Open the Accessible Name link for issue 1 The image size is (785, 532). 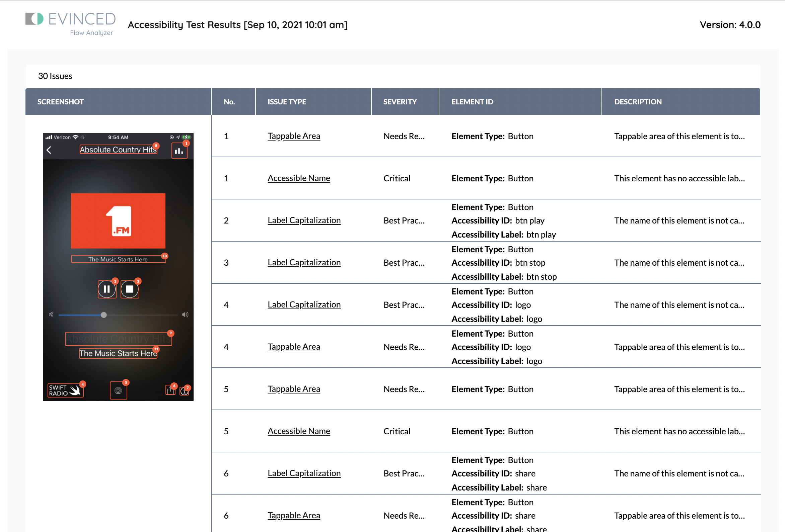coord(299,178)
